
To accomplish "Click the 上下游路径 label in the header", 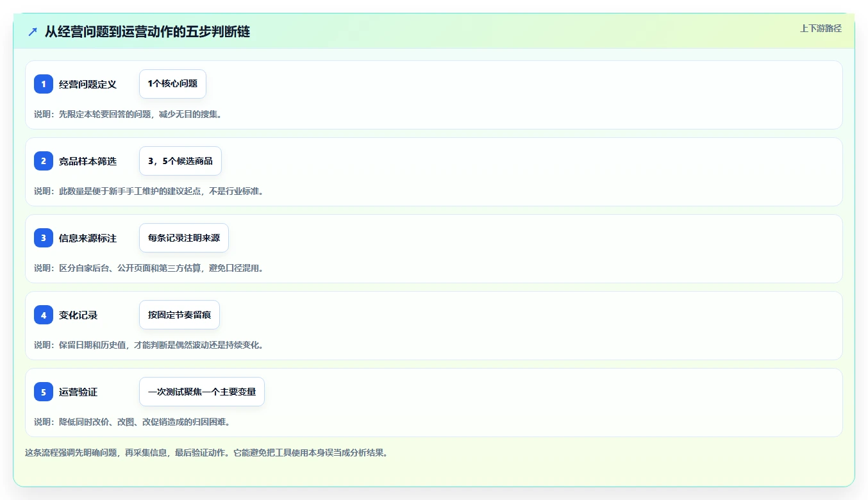I will (x=821, y=28).
